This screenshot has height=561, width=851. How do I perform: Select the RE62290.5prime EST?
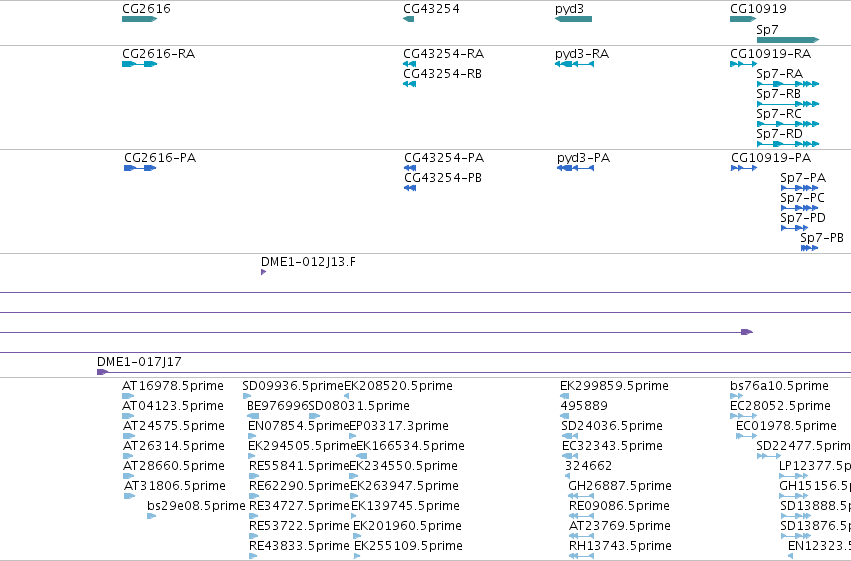click(254, 496)
